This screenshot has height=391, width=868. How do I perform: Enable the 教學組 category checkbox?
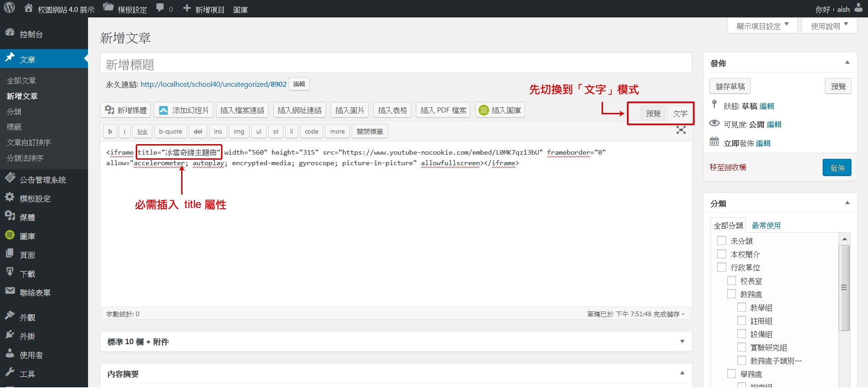(x=741, y=307)
